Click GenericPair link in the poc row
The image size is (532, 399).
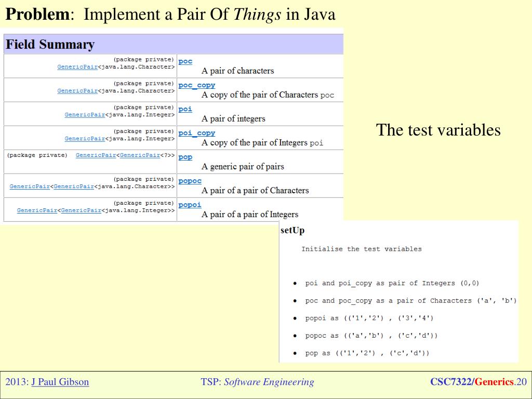point(77,67)
